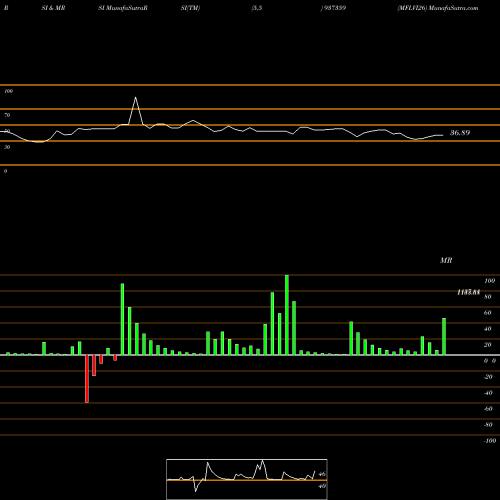The height and width of the screenshot is (500, 500).
Task: Select the RSI panel axis label 70
Action: tap(7, 115)
